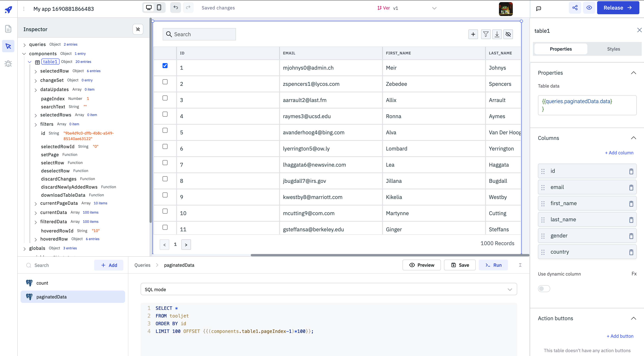Collapse the Columns section

click(633, 138)
